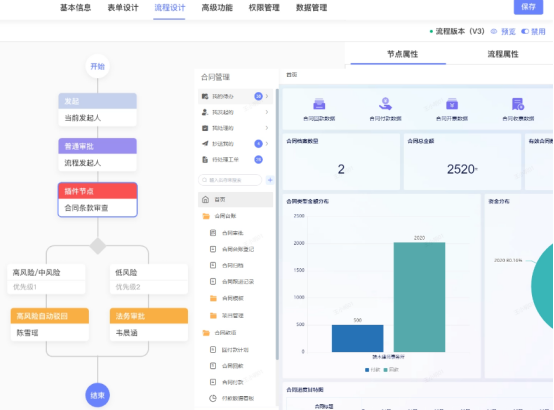Click the paper-plane icon in sidebar
Viewport: 554px width, 410px height.
tap(205, 144)
